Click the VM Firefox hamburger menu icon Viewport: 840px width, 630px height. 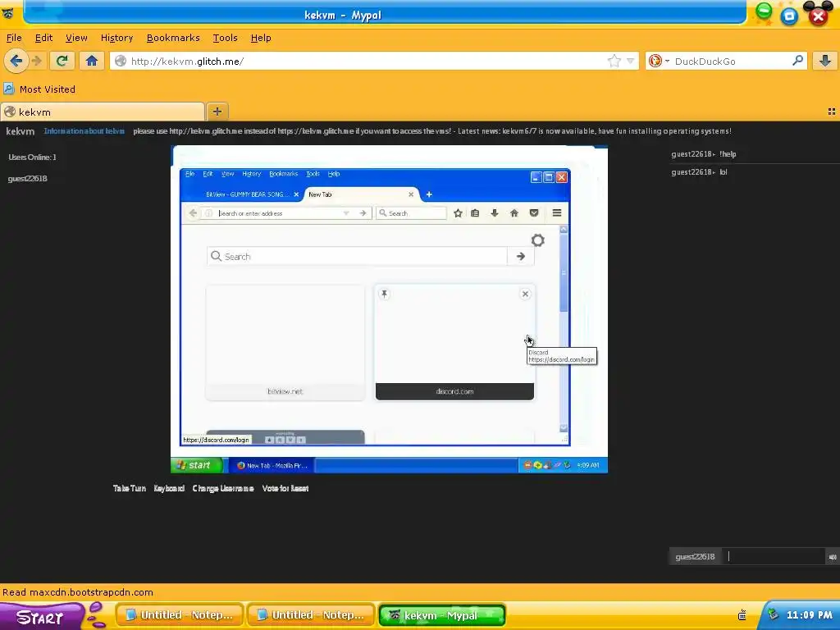pos(557,212)
